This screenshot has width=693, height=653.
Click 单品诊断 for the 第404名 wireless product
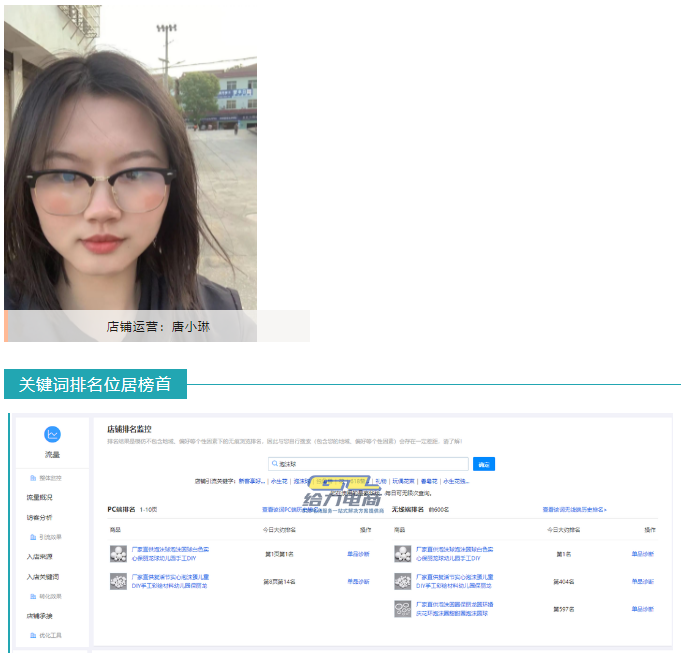pyautogui.click(x=642, y=581)
